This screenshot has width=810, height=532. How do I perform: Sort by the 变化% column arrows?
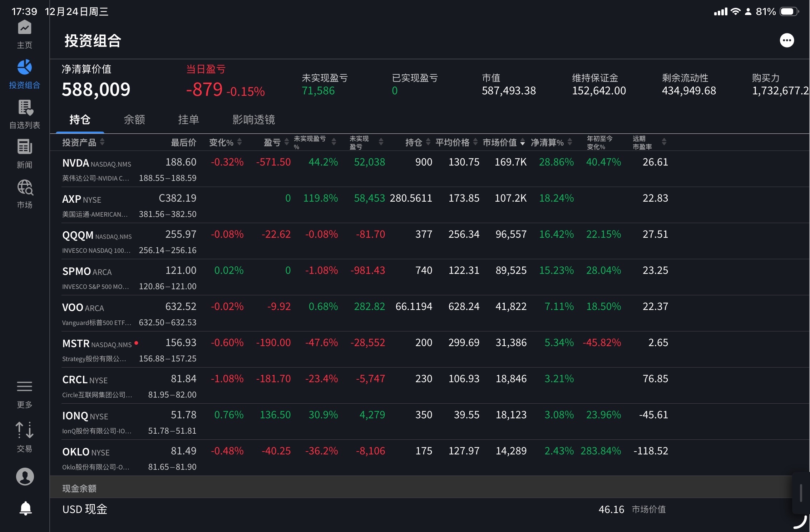point(239,142)
